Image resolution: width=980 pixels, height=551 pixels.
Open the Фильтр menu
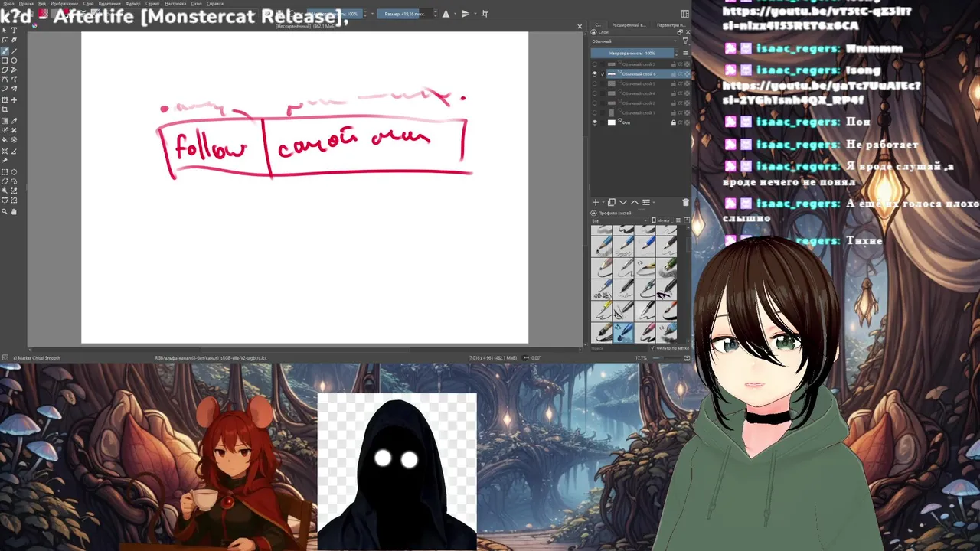point(132,4)
